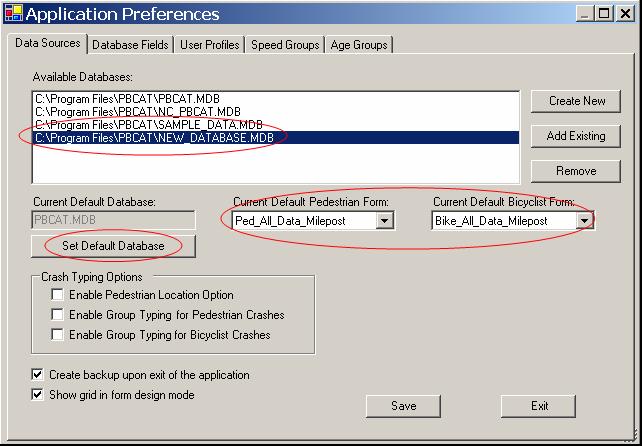Check Enable Group Typing for Bicyclist Crashes
Viewport: 642px width, 446px height.
(x=58, y=335)
